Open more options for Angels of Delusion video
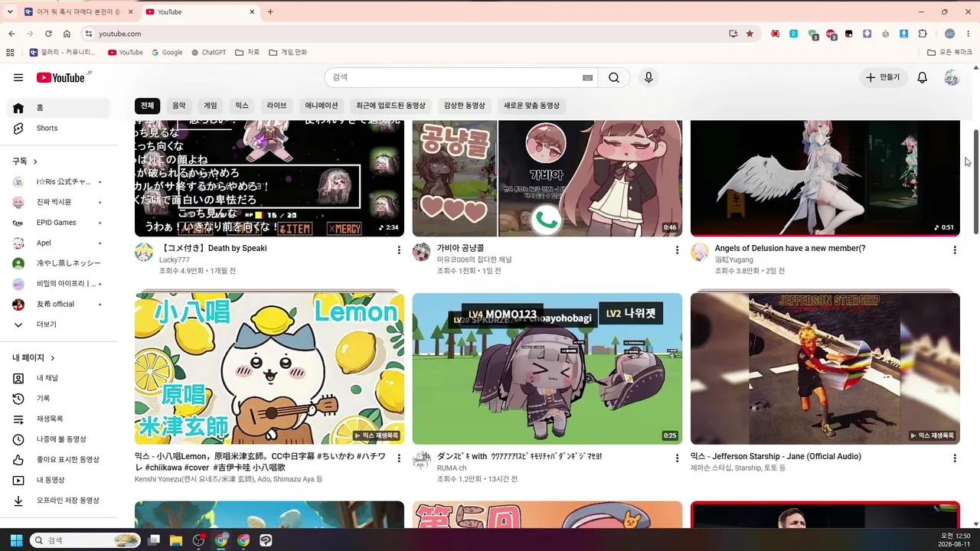Image resolution: width=980 pixels, height=551 pixels. click(x=955, y=250)
